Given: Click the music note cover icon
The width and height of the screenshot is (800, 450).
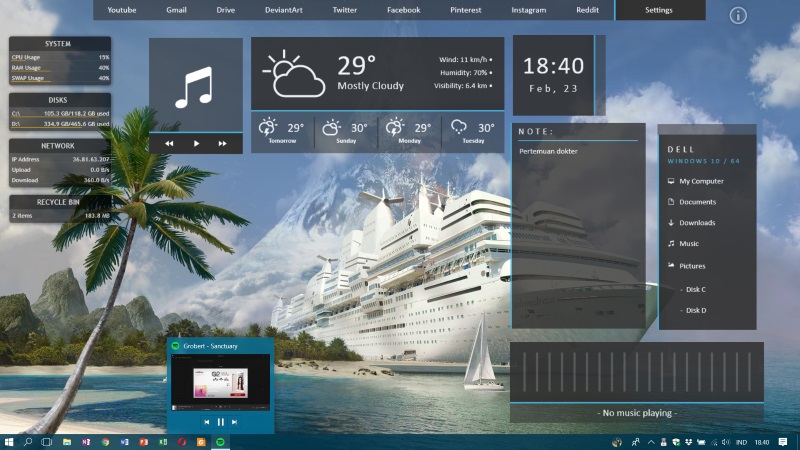Looking at the screenshot, I should [194, 87].
